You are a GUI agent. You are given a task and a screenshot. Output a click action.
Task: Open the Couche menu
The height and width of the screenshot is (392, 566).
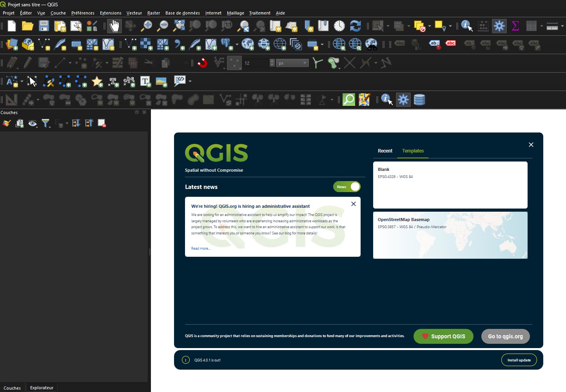tap(58, 13)
